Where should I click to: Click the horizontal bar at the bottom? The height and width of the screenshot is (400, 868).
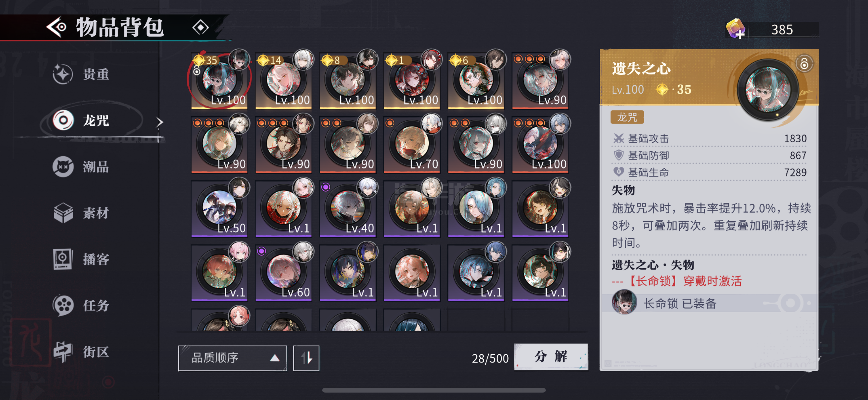pos(434,390)
